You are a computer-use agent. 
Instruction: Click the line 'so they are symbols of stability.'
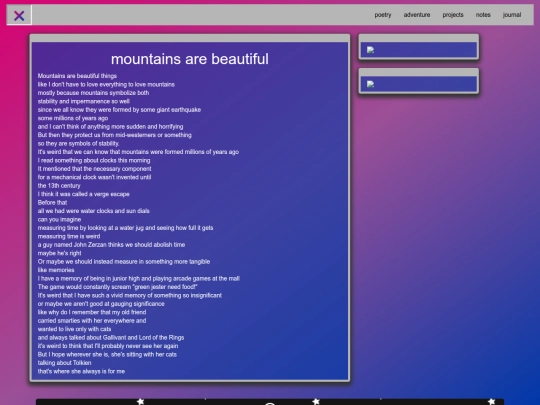click(x=79, y=143)
